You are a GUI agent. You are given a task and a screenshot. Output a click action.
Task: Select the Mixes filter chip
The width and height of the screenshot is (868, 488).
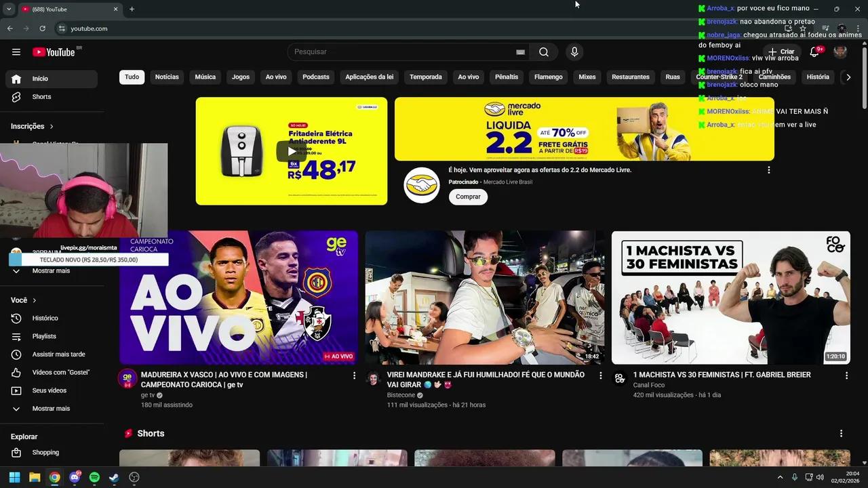587,77
